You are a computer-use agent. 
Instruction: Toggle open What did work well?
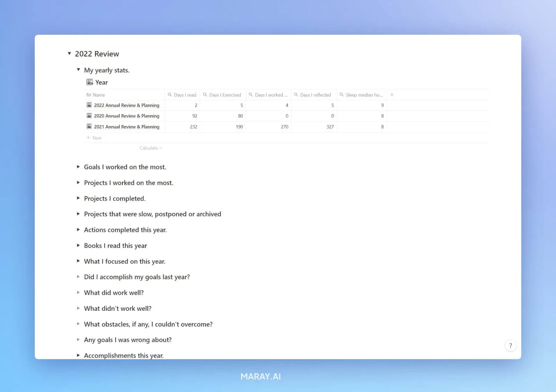pyautogui.click(x=78, y=292)
